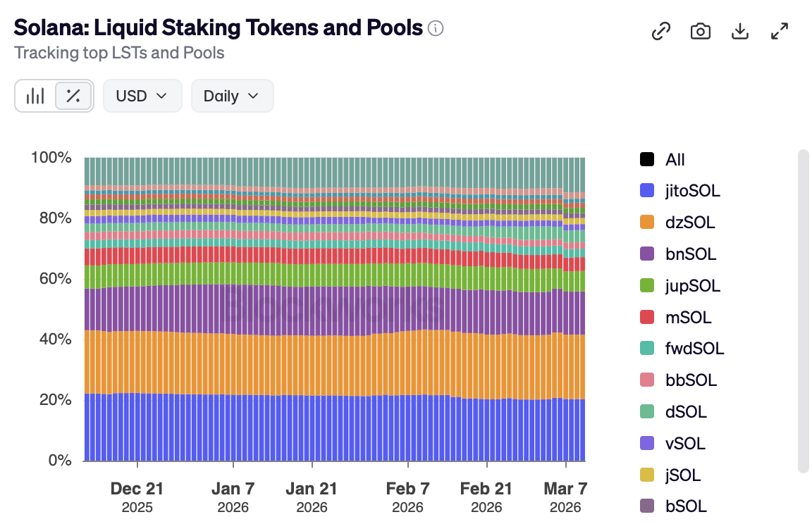812x524 pixels.
Task: Download the chart data
Action: tap(739, 31)
